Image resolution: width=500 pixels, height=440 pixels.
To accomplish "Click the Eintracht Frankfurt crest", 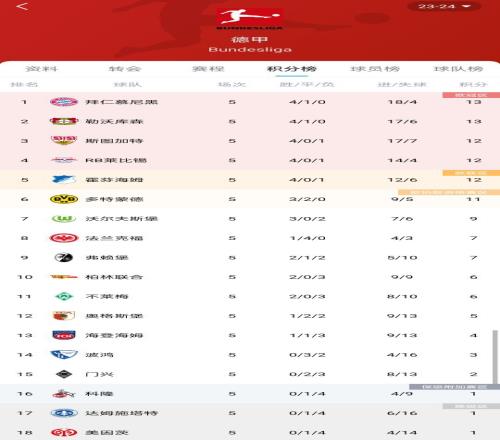I will coord(64,238).
